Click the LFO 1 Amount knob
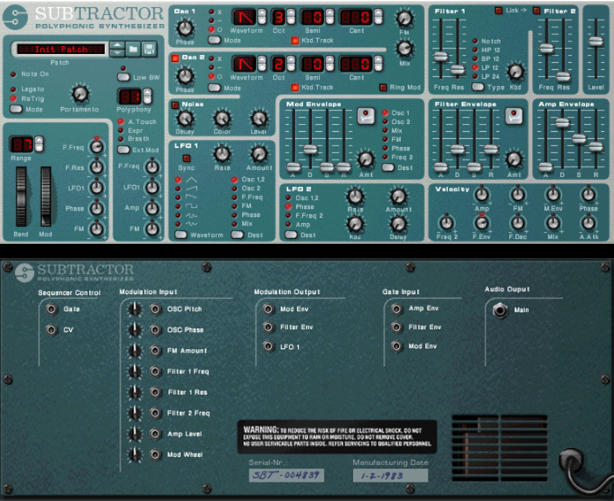614x501 pixels. point(259,154)
